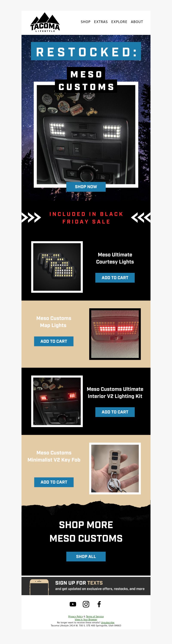
Task: Add Minimalist V2 Key Fob to cart
Action: click(54, 482)
